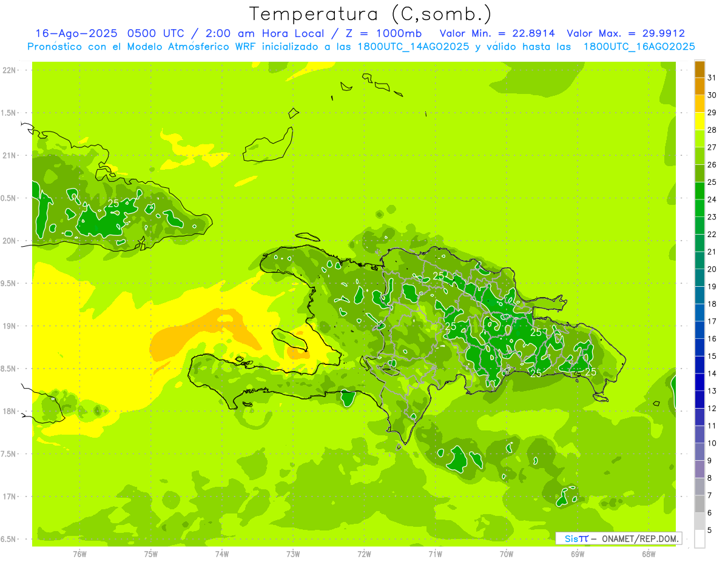Click the pressure level "Z = 1000mb"
The image size is (728, 562).
coord(385,33)
